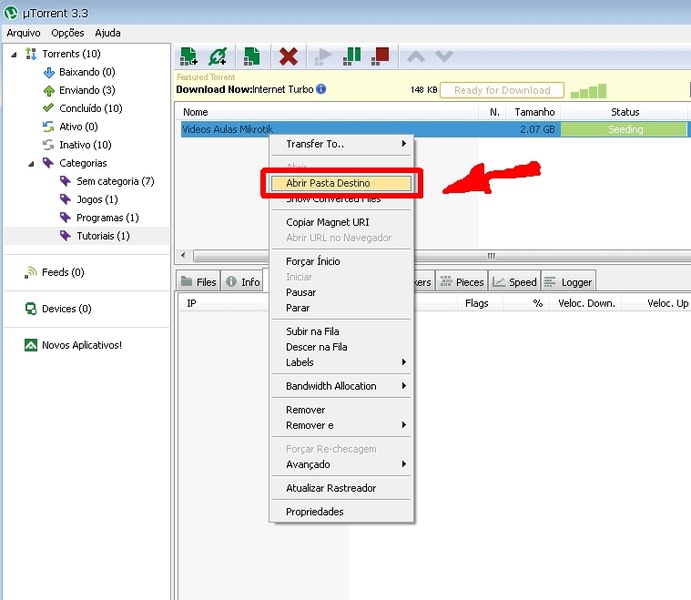
Task: Click the Move Down Queue arrow
Action: [444, 56]
